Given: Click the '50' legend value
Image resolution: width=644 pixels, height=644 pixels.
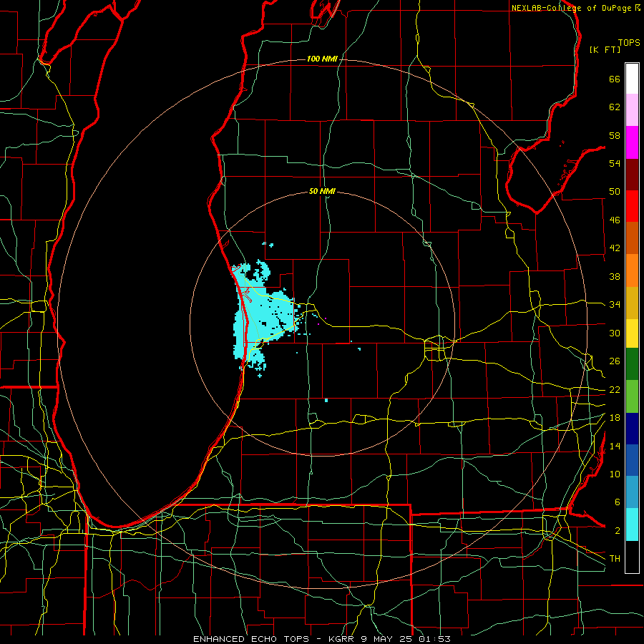Looking at the screenshot, I should pos(615,192).
